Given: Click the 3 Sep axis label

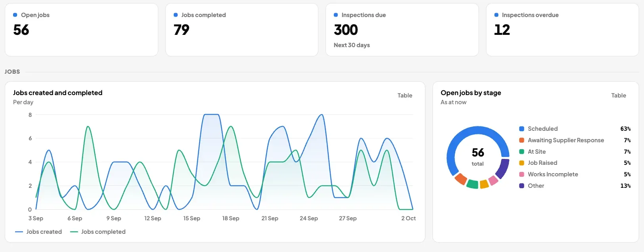Looking at the screenshot, I should (x=36, y=218).
